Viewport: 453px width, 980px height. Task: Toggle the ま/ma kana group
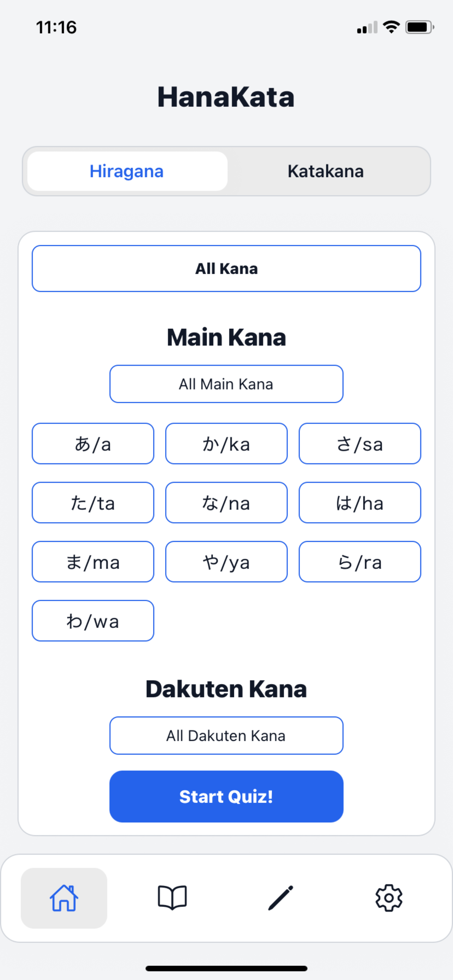(93, 562)
